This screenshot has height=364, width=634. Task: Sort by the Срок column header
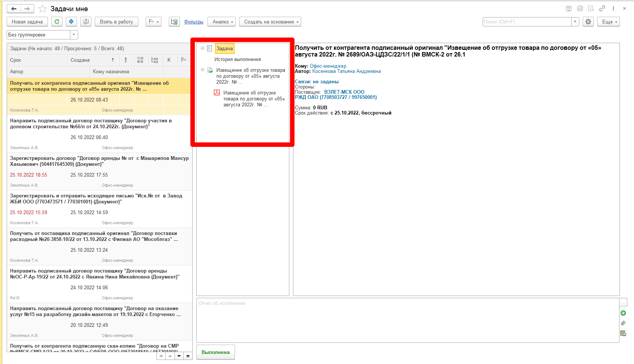(x=37, y=60)
